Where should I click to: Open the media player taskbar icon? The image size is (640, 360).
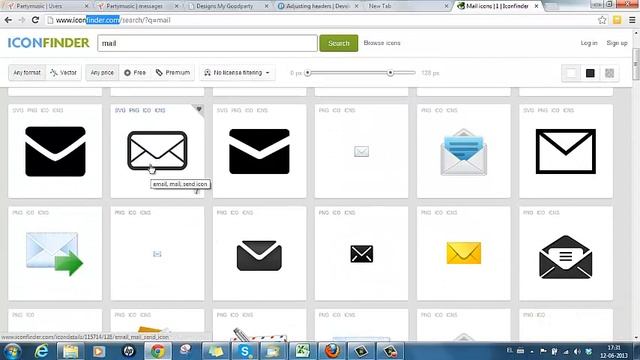99,351
